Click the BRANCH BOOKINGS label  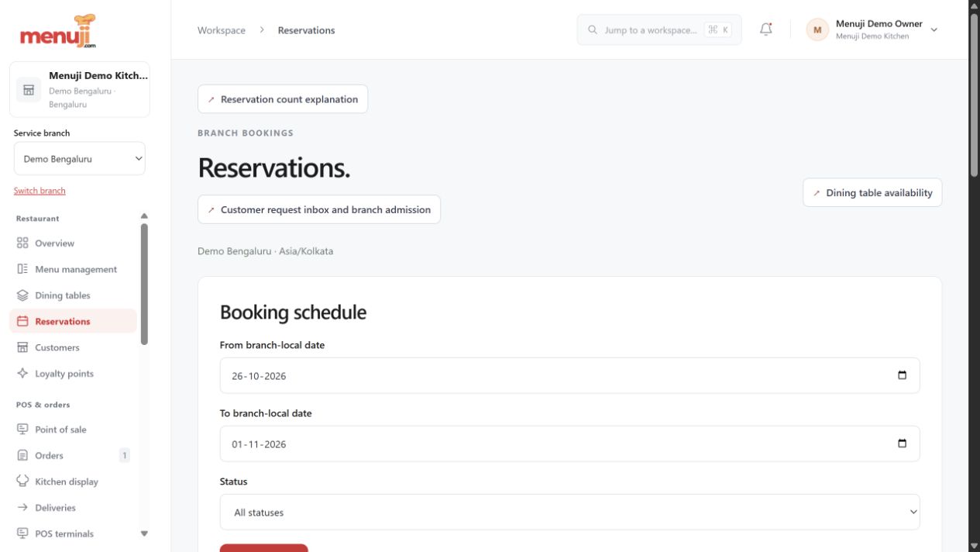[x=246, y=133]
